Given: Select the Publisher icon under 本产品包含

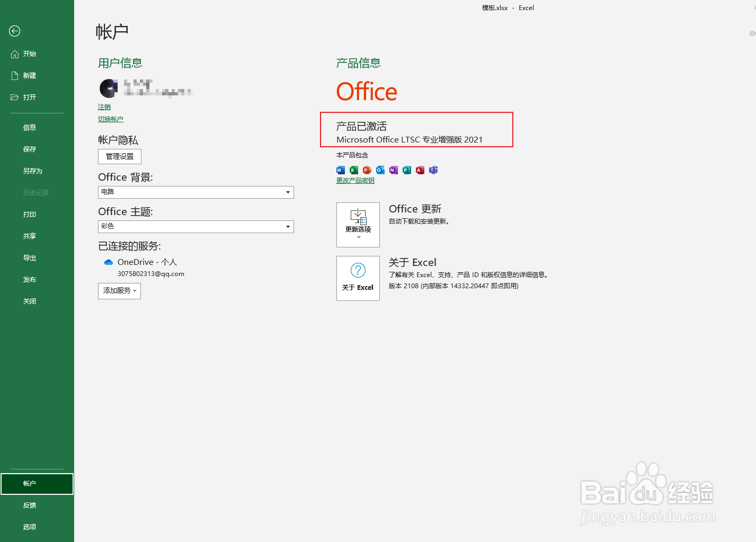Looking at the screenshot, I should 406,170.
